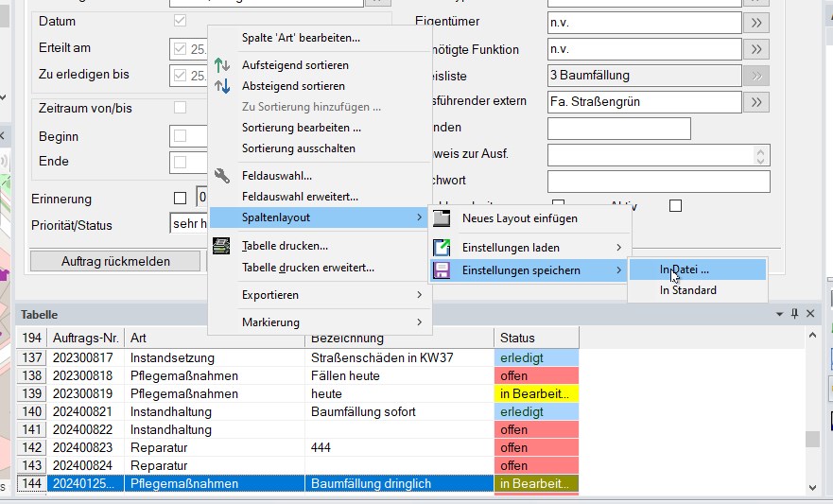Expand the Spaltenlayout submenu

coord(320,217)
